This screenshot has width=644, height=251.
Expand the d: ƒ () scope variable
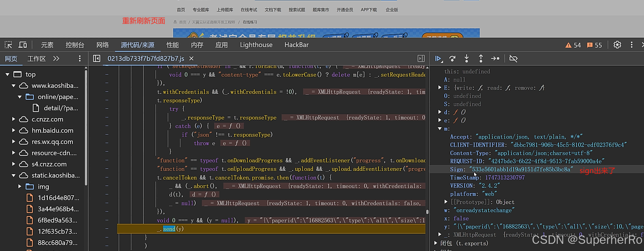[x=440, y=112]
